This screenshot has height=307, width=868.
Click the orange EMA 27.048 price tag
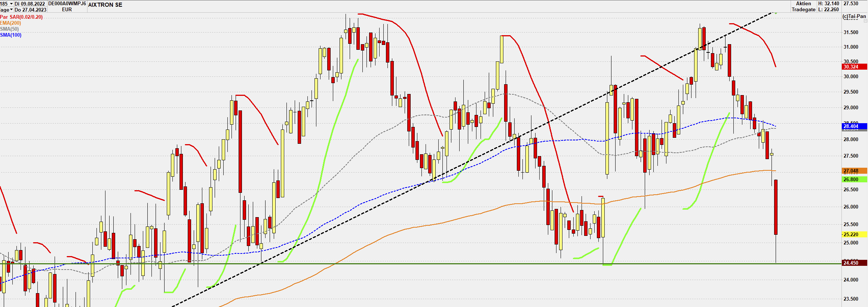coord(855,171)
